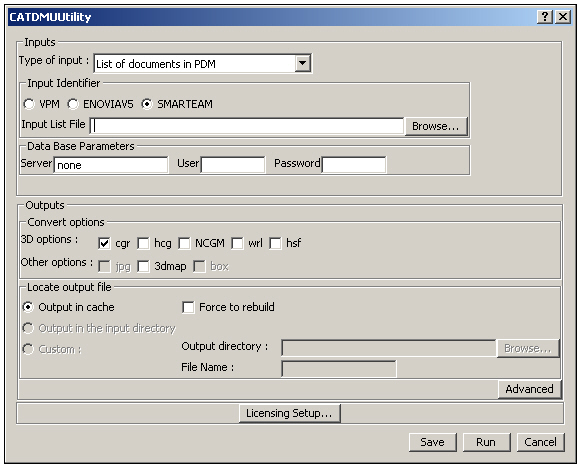Image resolution: width=579 pixels, height=466 pixels.
Task: Click the help question mark button
Action: coord(545,17)
